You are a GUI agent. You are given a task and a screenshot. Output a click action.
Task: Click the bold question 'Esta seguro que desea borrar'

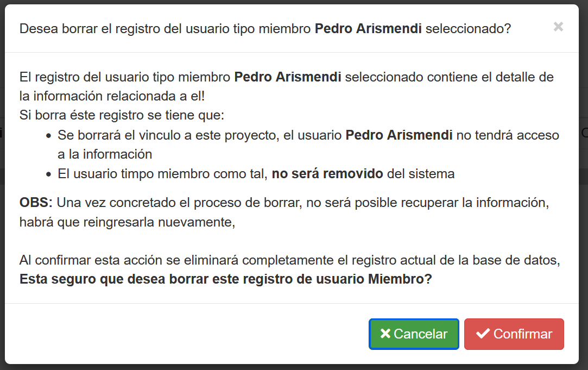pyautogui.click(x=225, y=280)
